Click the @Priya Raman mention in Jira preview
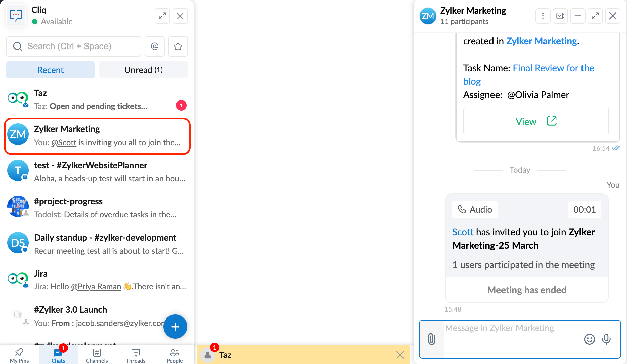The image size is (627, 364). tap(96, 287)
